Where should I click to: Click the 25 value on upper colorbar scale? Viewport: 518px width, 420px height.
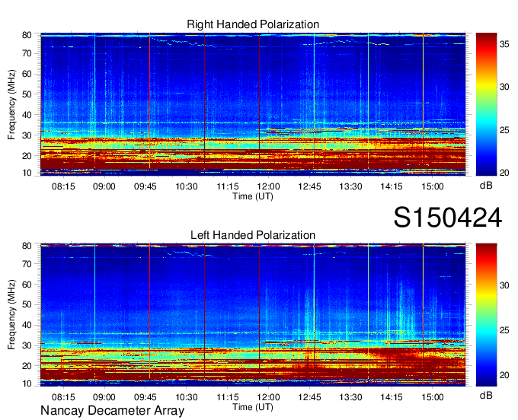coord(504,130)
